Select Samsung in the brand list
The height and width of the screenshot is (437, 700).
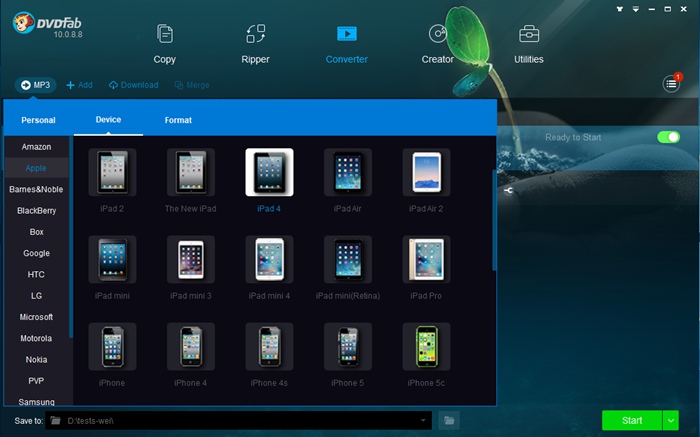point(37,402)
